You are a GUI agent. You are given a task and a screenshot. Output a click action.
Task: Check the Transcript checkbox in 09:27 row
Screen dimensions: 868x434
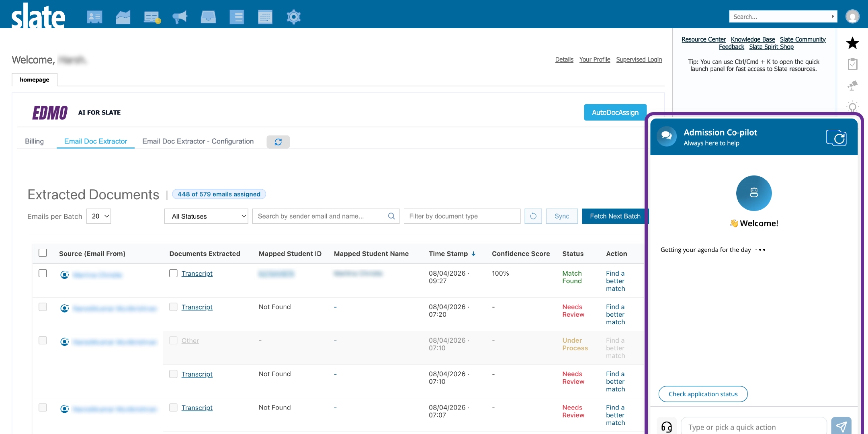pyautogui.click(x=173, y=273)
